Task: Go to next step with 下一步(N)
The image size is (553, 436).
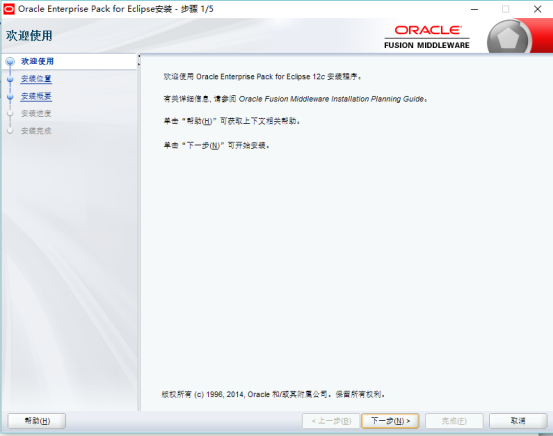Action: (390, 421)
